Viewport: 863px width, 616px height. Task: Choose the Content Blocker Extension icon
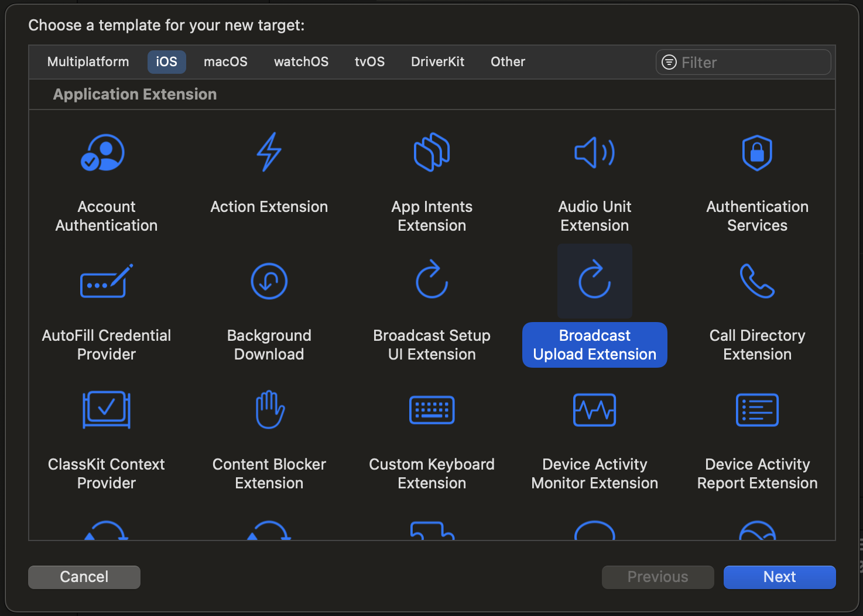(x=269, y=410)
